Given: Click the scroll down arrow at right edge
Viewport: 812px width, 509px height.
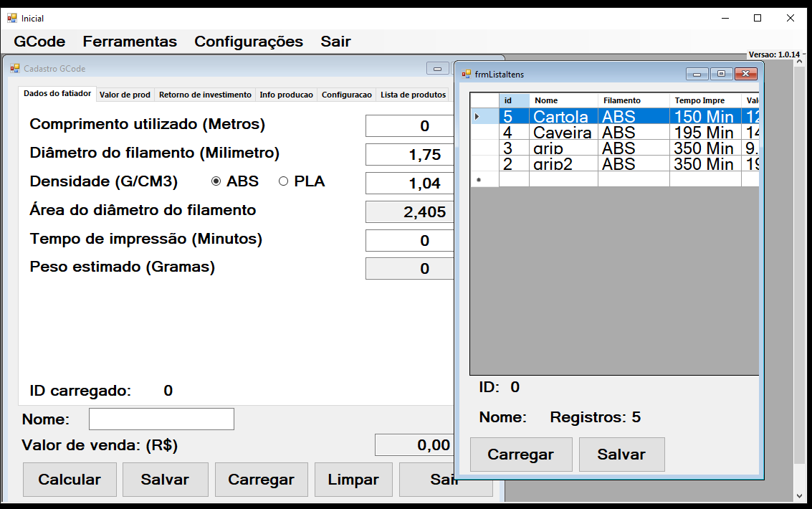Looking at the screenshot, I should (800, 495).
